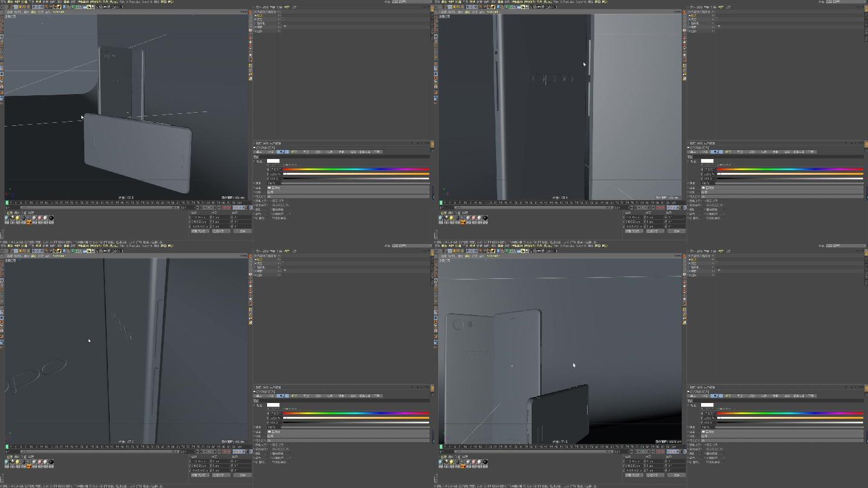
Task: Select the pink material sphere in top-left window
Action: click(40, 217)
